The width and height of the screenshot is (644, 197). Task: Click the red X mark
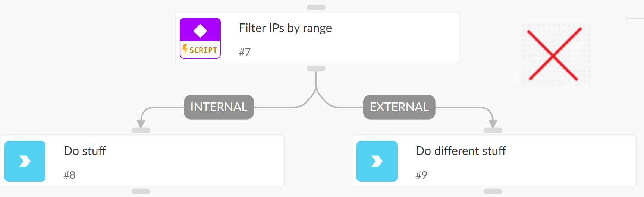click(555, 54)
